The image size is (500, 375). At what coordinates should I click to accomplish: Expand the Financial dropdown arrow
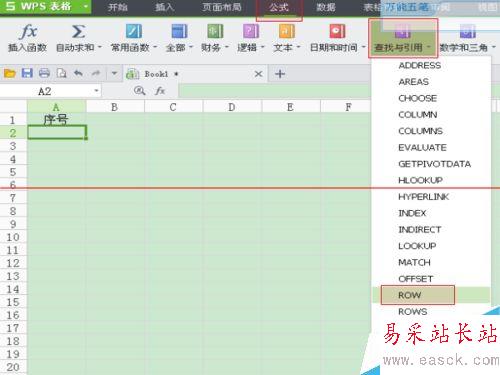point(227,47)
